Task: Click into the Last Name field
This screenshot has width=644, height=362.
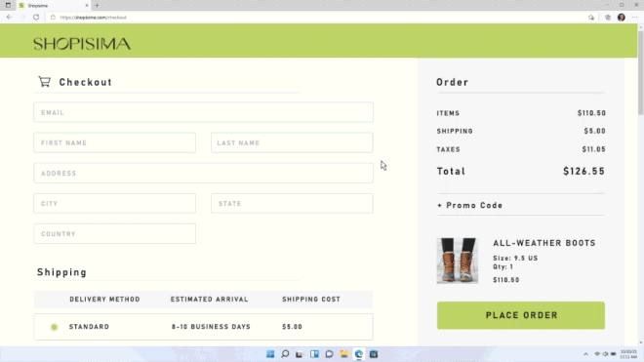Action: click(292, 142)
